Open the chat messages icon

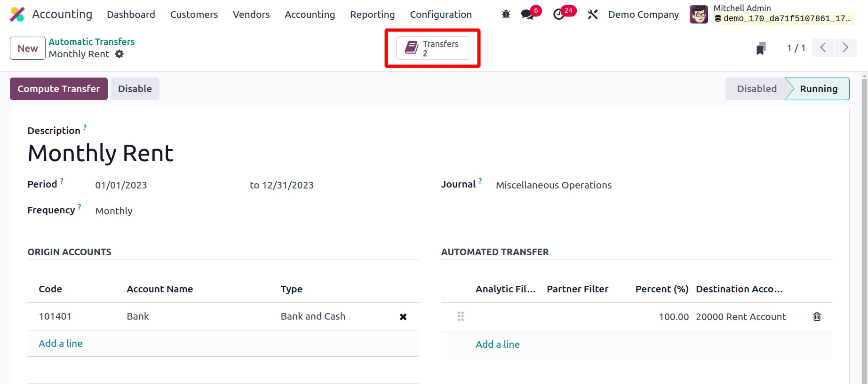point(527,15)
